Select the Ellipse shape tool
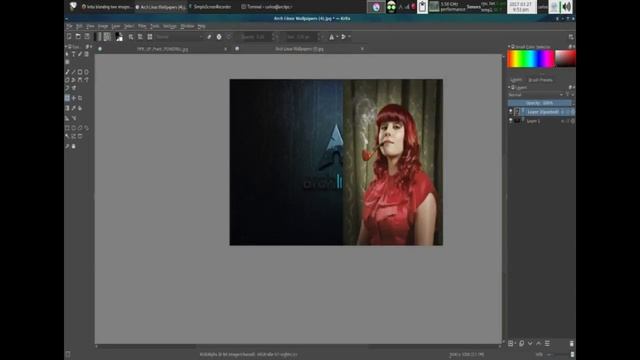 point(87,72)
